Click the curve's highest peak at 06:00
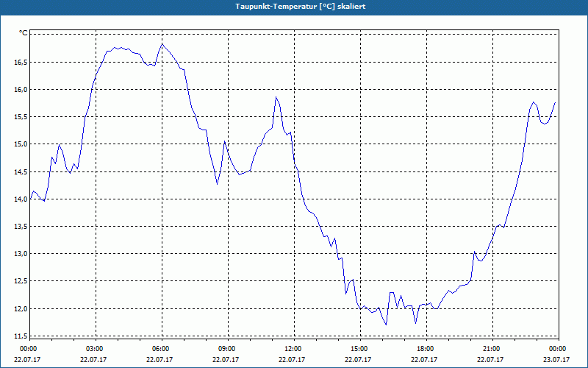Viewport: 588px width, 368px height. [x=162, y=43]
